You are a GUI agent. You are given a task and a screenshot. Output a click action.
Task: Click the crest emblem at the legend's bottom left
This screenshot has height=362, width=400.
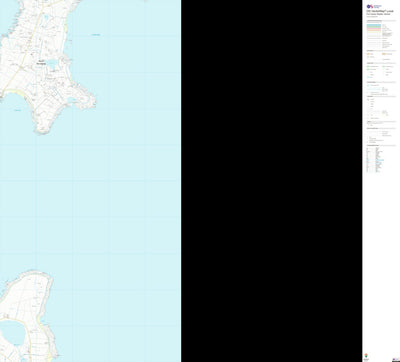coord(367,356)
